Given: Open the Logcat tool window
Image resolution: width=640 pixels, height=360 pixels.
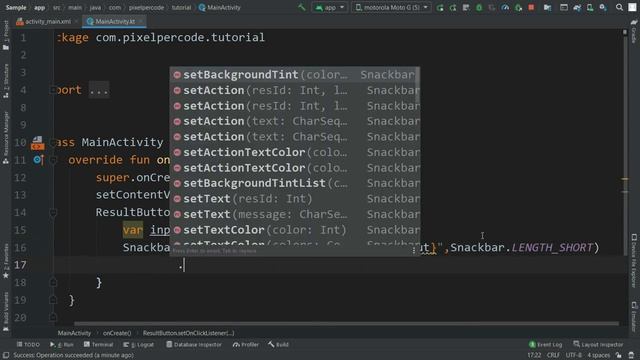Looking at the screenshot, I should click(138, 344).
